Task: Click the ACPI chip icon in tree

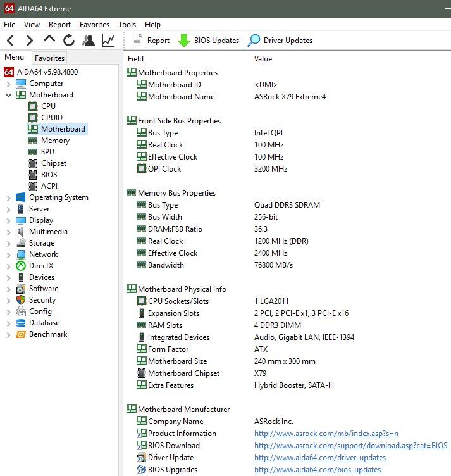Action: click(x=33, y=186)
